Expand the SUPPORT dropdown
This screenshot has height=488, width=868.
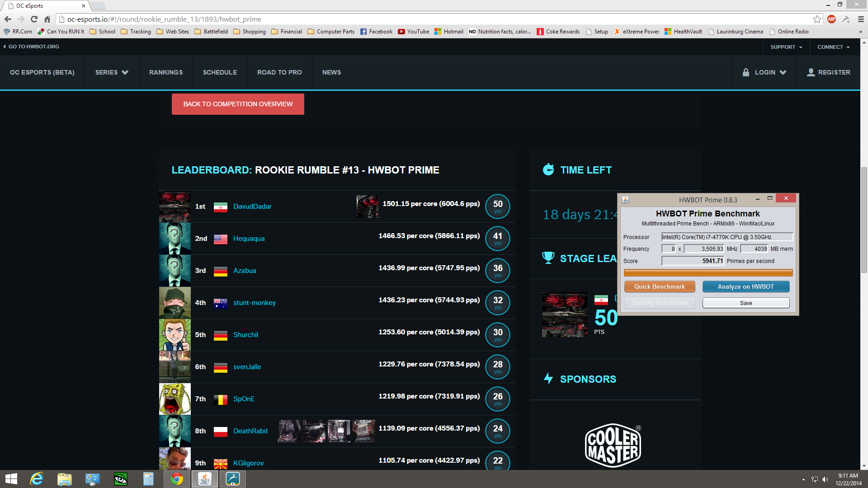pyautogui.click(x=787, y=47)
